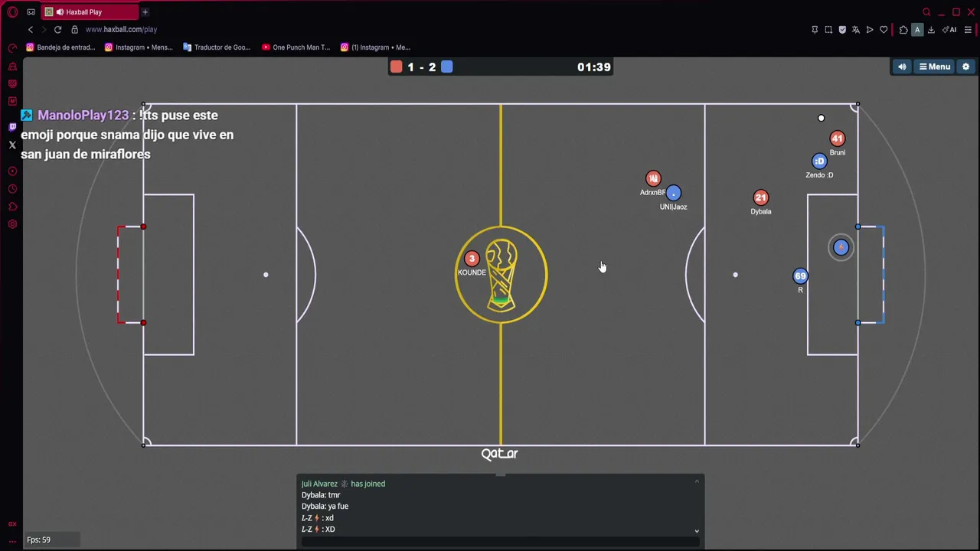Open GX Cleaner in sidebar
Image resolution: width=980 pixels, height=551 pixels.
click(x=12, y=67)
